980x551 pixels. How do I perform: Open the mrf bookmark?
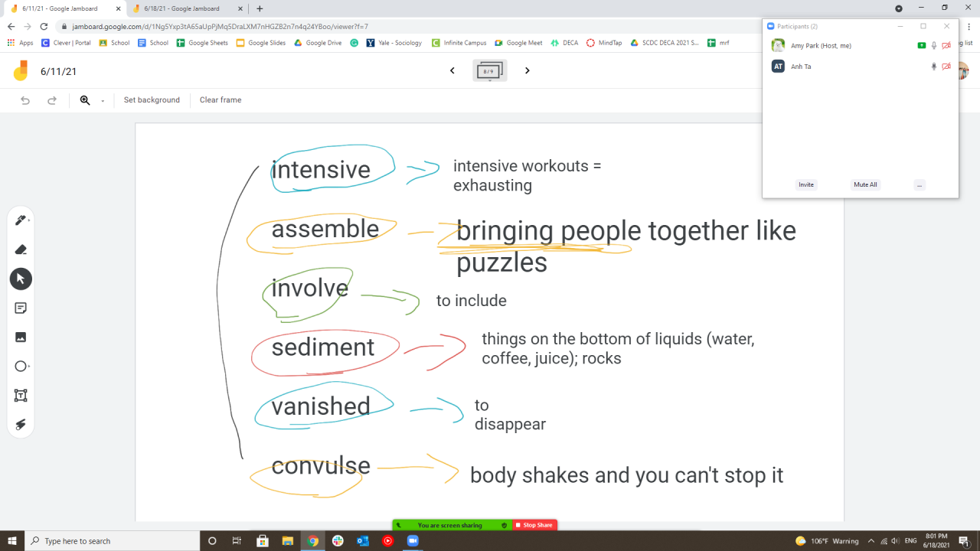pos(718,43)
